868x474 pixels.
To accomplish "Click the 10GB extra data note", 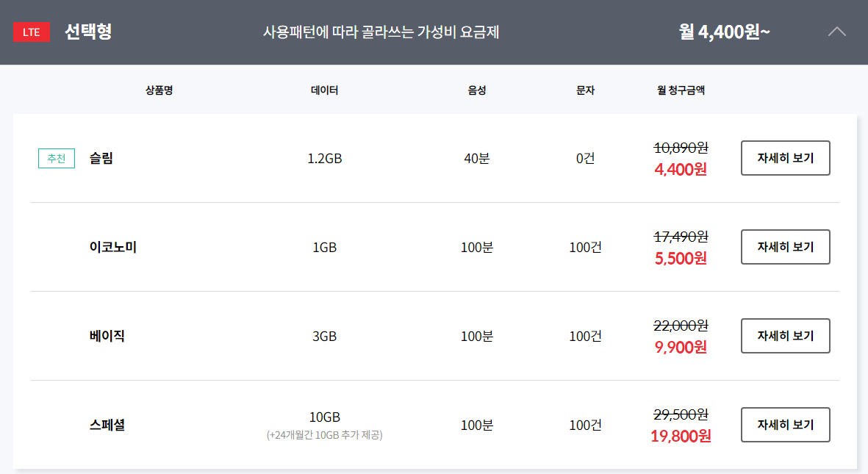I will (x=324, y=435).
